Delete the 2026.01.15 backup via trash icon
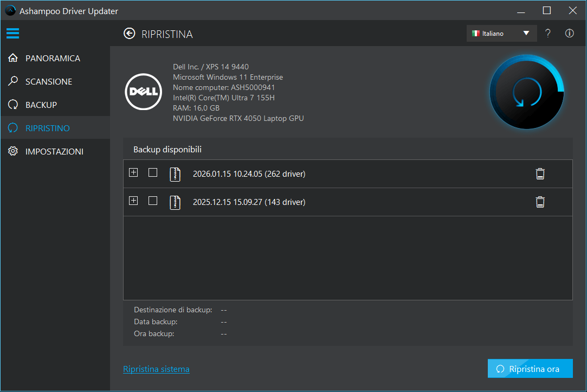The image size is (587, 392). click(540, 173)
